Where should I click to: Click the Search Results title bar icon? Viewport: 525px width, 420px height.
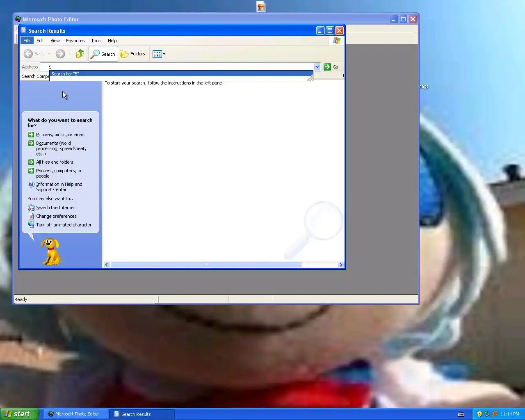pyautogui.click(x=24, y=30)
